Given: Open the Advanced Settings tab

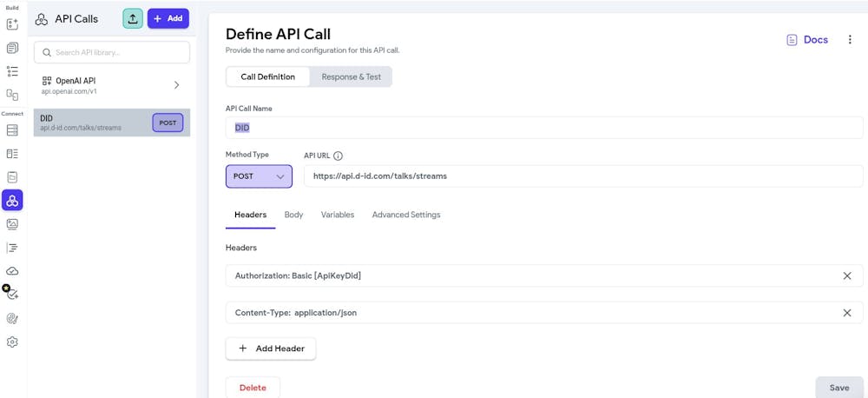Looking at the screenshot, I should 405,215.
